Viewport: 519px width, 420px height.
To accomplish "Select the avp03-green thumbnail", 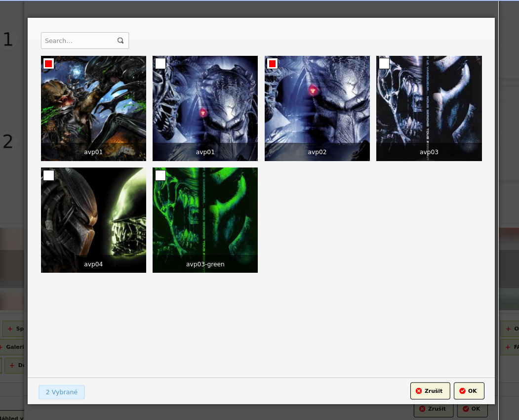I will [x=205, y=220].
